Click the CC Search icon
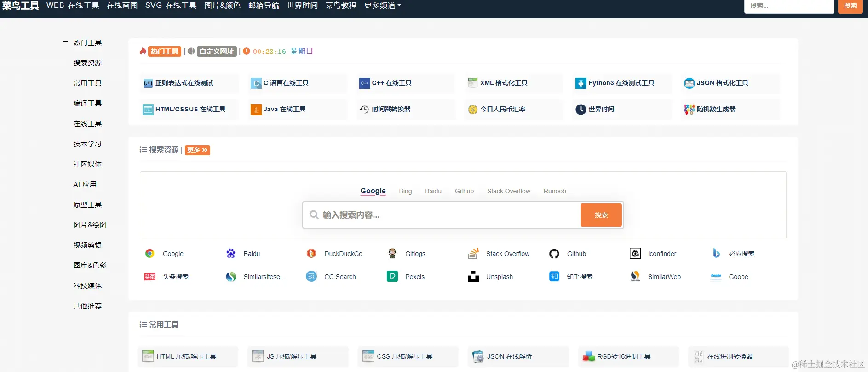This screenshot has width=868, height=372. (311, 276)
